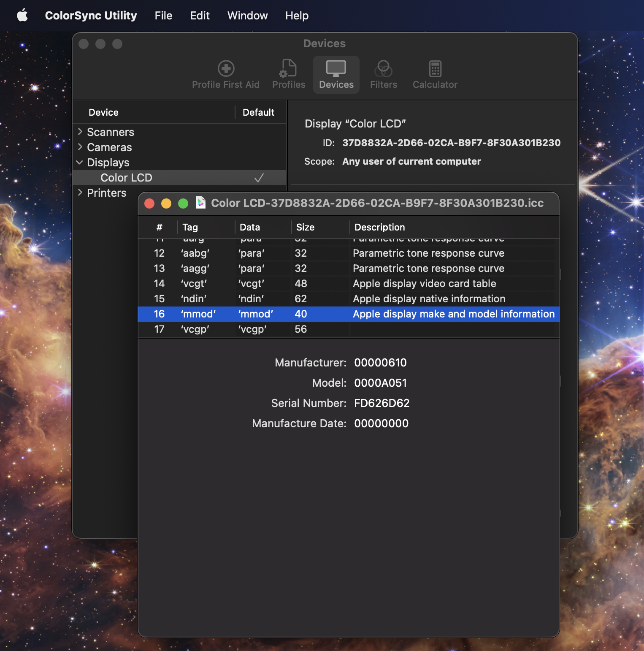Open the File menu
Image resolution: width=644 pixels, height=651 pixels.
tap(163, 16)
